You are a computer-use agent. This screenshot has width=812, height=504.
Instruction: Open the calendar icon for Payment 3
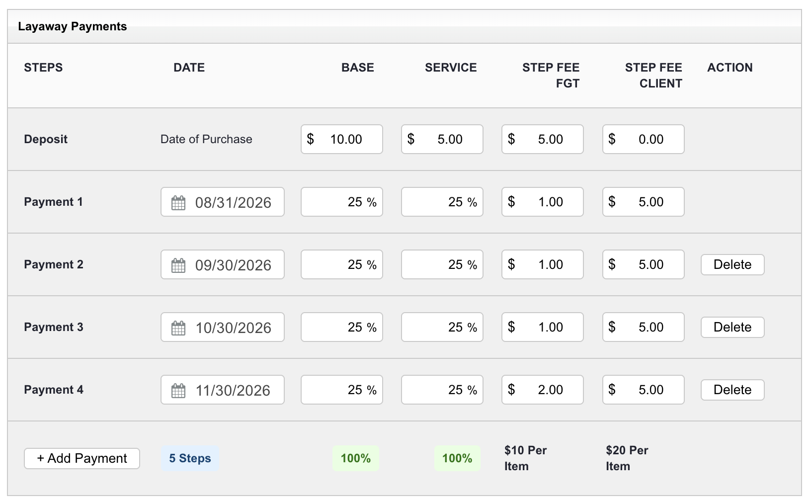click(178, 328)
